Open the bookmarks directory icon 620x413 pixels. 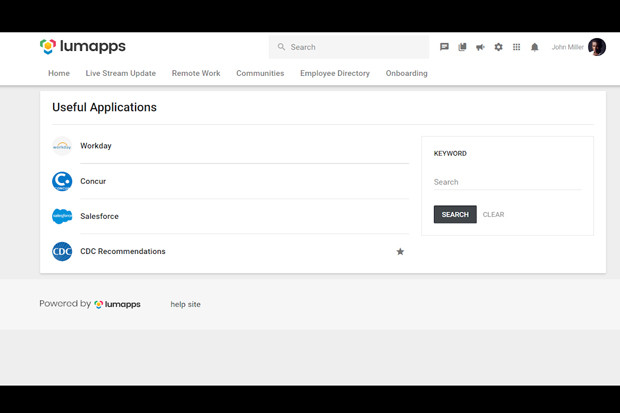[462, 47]
